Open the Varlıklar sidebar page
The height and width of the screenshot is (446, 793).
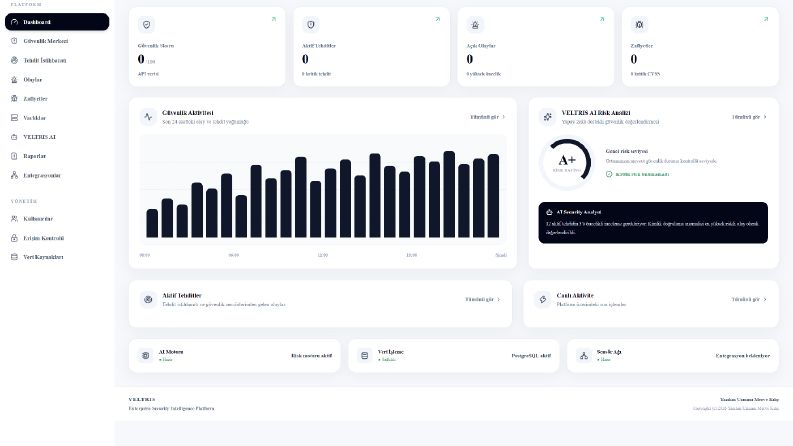57,118
